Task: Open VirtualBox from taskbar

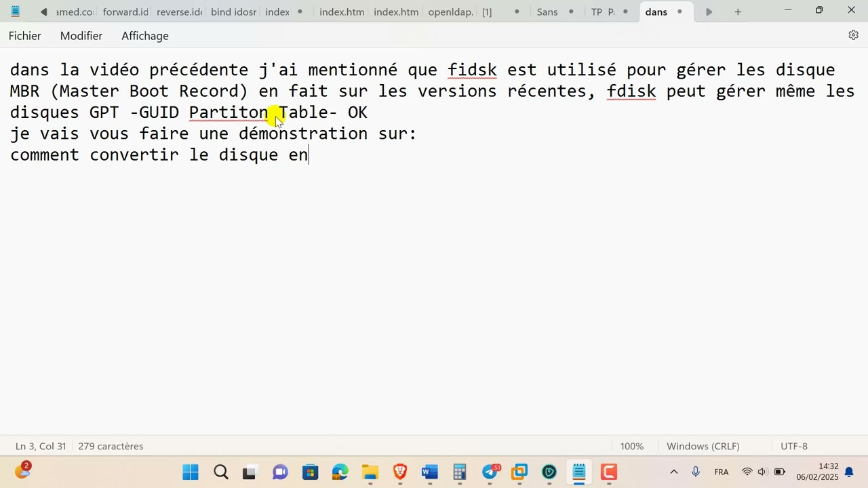Action: pos(519,472)
